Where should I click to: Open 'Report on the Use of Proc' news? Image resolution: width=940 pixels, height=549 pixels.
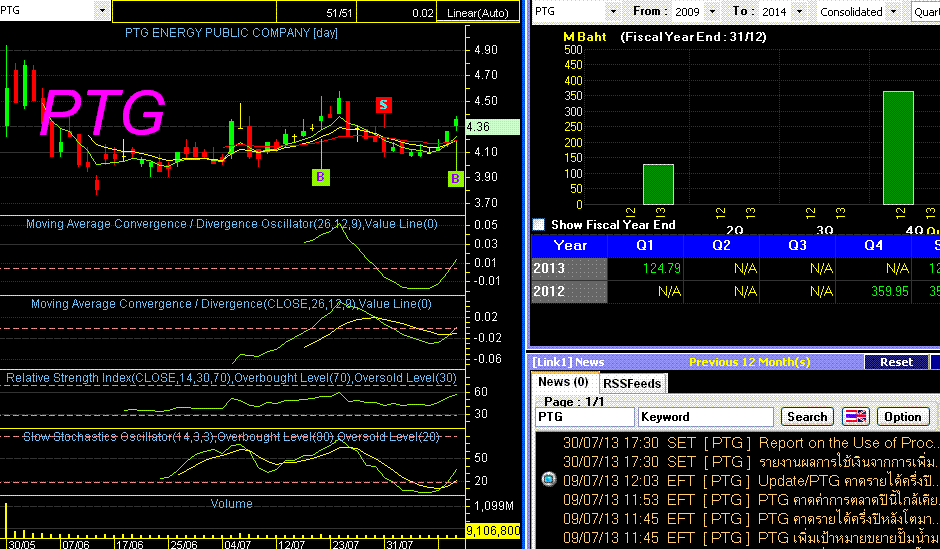pyautogui.click(x=846, y=443)
